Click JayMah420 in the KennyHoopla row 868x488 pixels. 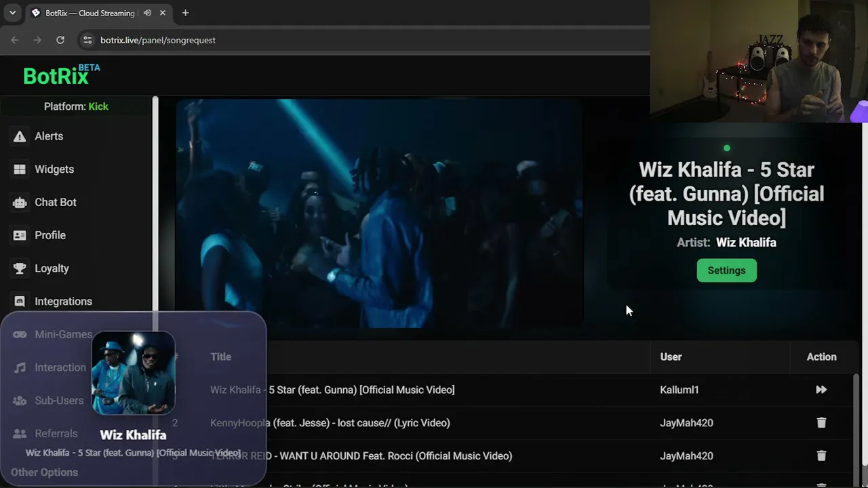point(686,423)
